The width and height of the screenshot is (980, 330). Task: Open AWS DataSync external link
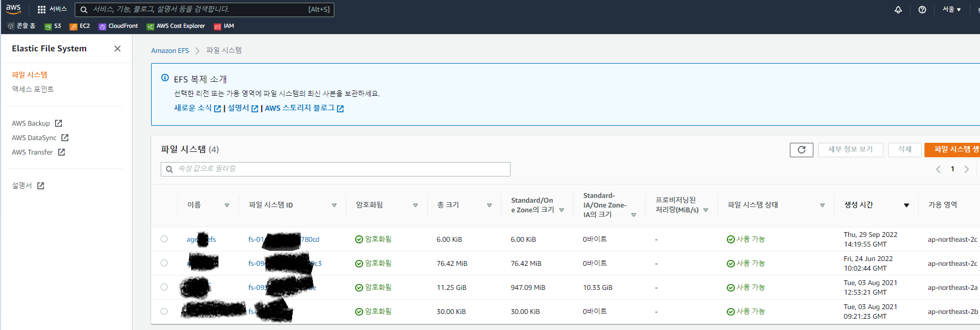tap(40, 138)
